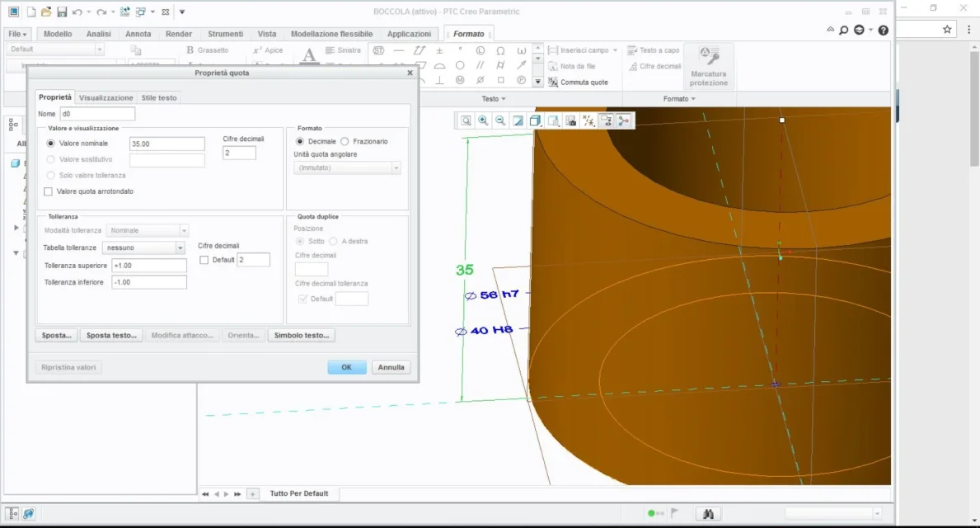The width and height of the screenshot is (980, 528).
Task: Click the Repaint icon in graphics toolbar
Action: tap(518, 120)
